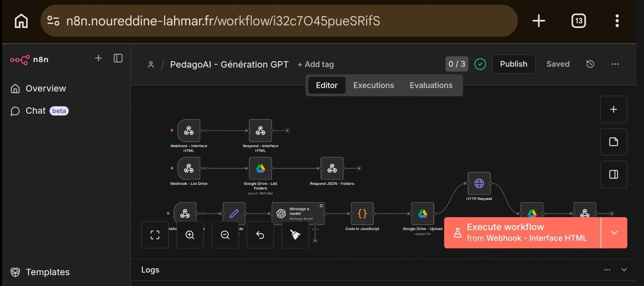
Task: Click the Webhook - Interface HTML trigger bolt
Action: [x=172, y=130]
